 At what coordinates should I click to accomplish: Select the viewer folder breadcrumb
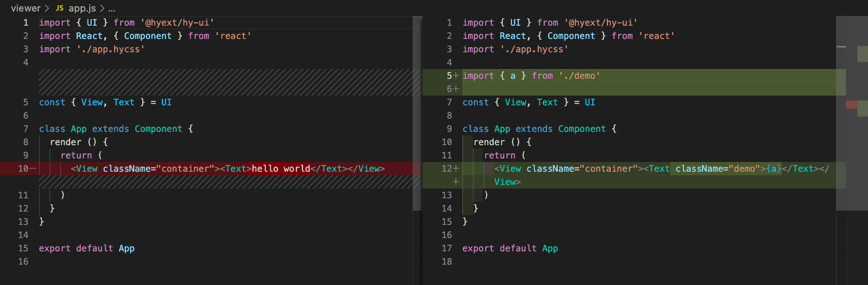tap(25, 8)
